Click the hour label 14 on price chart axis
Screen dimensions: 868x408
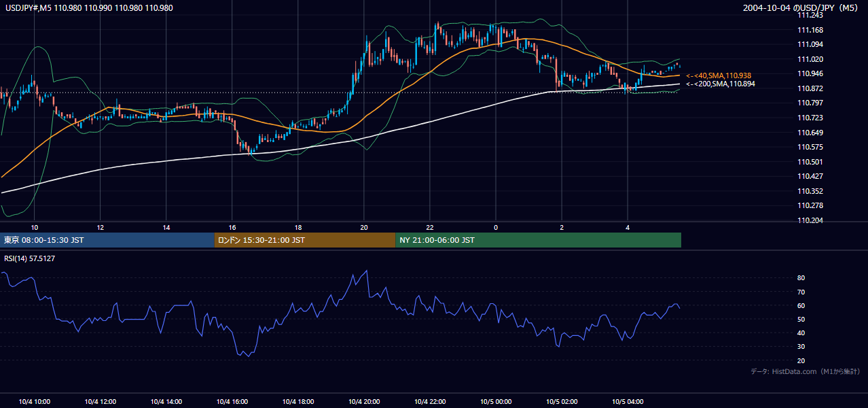point(166,227)
